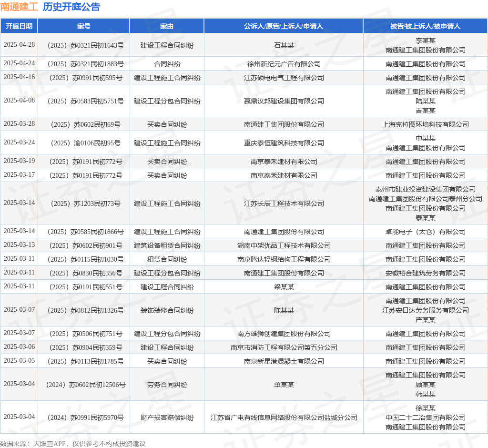
Task: Click the 公诉人/原告/上诉人/申请人 column header
Action: (x=284, y=26)
